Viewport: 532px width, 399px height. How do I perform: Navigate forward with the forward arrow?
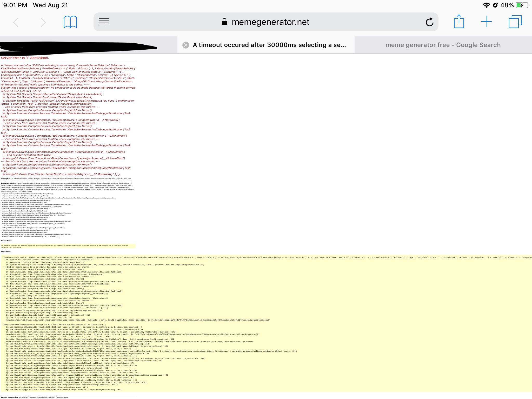44,22
